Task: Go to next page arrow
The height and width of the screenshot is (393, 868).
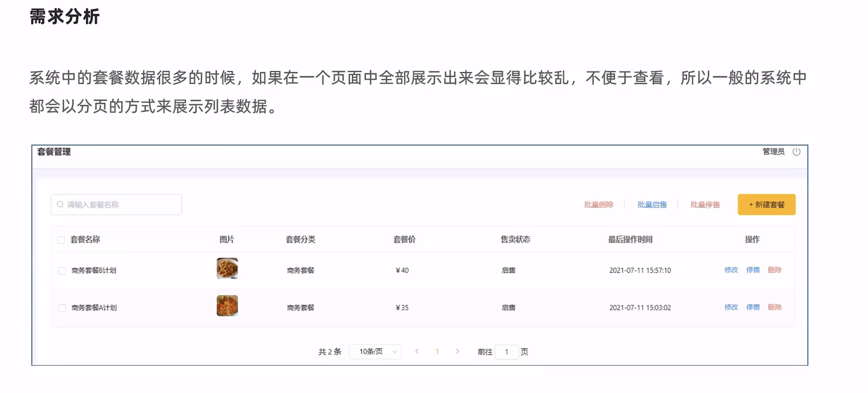Action: pyautogui.click(x=457, y=351)
